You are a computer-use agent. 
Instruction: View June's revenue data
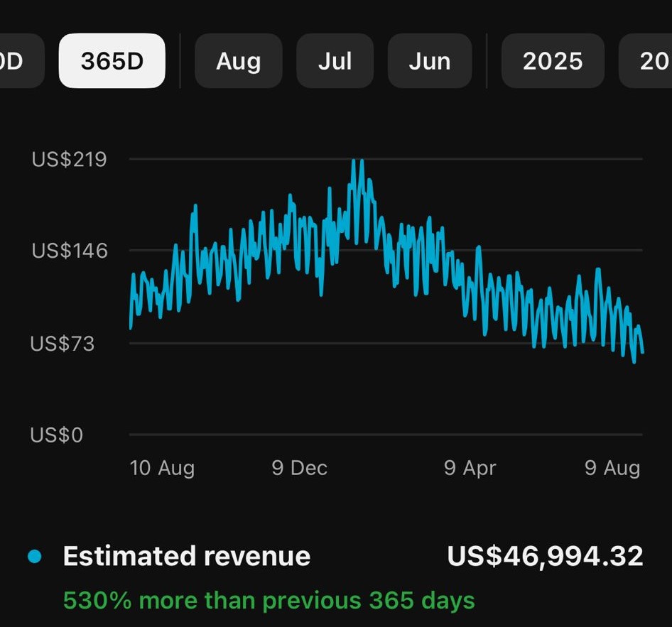[430, 61]
